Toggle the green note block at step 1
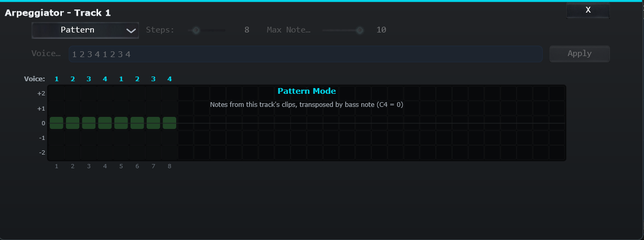 pos(57,123)
